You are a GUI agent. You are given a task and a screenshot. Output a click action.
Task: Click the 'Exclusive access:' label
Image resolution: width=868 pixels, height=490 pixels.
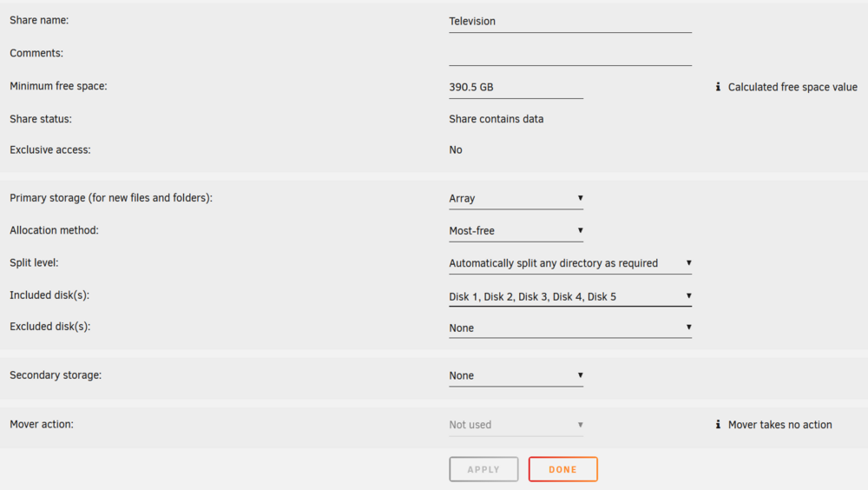point(49,149)
